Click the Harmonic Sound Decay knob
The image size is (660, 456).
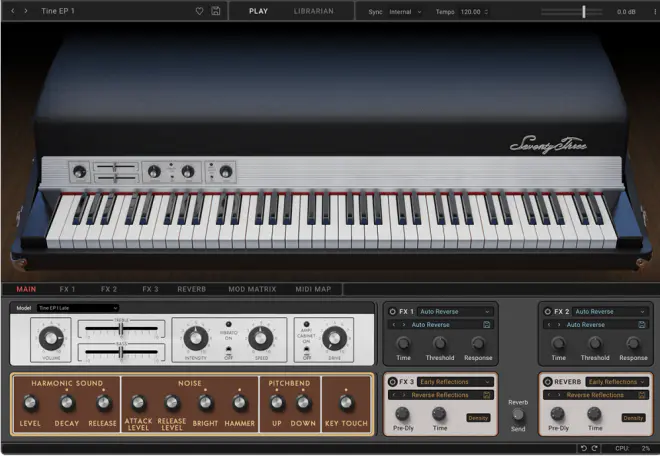tap(67, 403)
